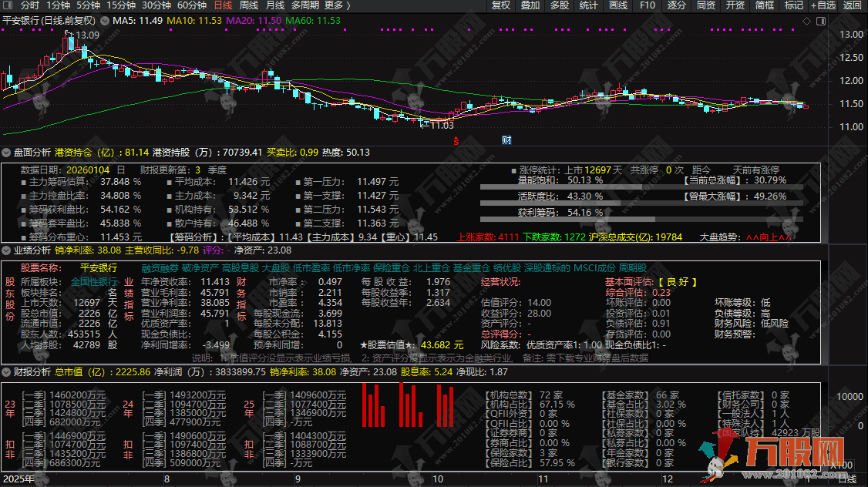Open F10 company information
Screen dimensions: 868x487
647,5
